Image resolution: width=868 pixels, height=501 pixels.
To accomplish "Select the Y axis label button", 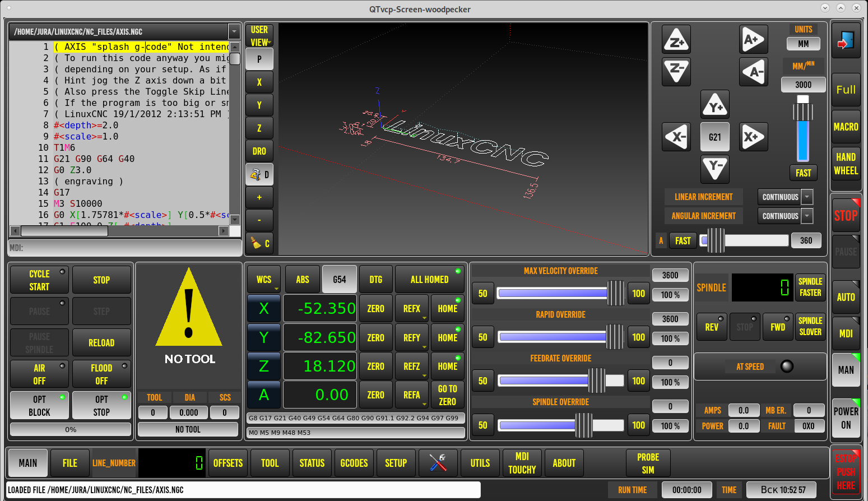I will [264, 337].
